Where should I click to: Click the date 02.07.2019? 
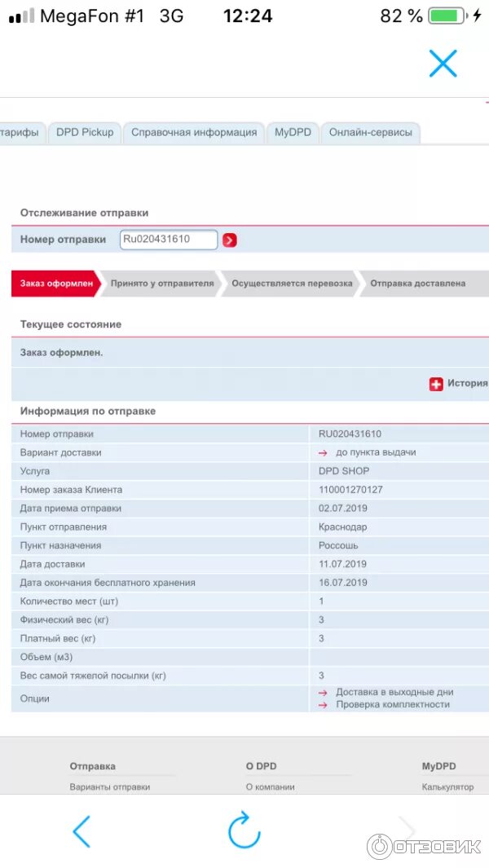(x=343, y=509)
